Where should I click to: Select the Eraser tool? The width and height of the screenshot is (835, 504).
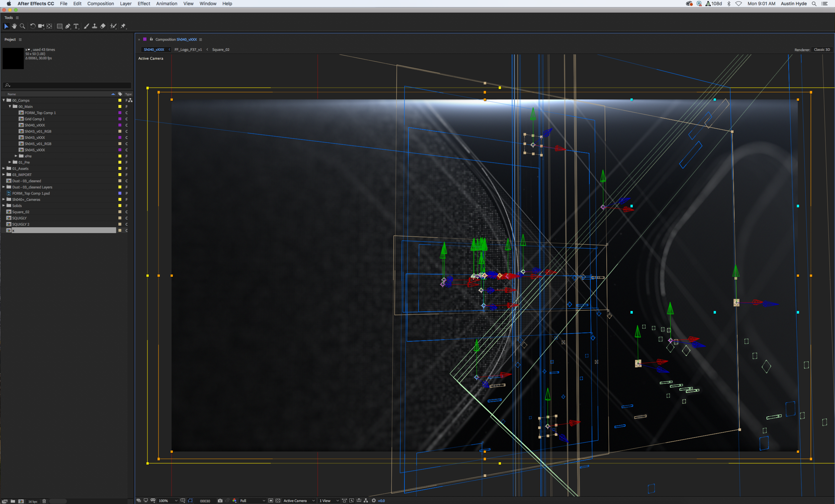(103, 26)
